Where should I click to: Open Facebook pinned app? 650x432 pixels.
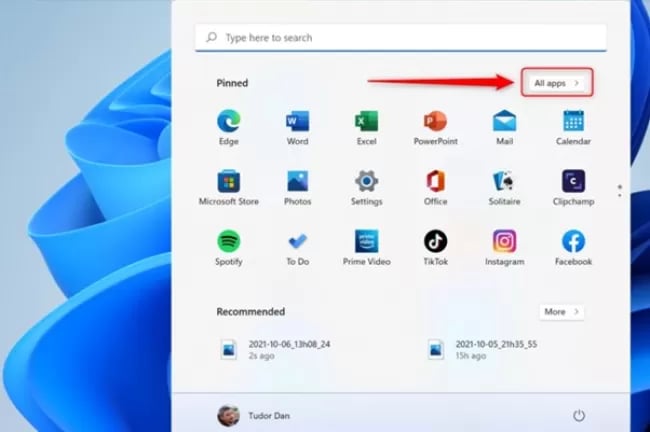pyautogui.click(x=573, y=248)
